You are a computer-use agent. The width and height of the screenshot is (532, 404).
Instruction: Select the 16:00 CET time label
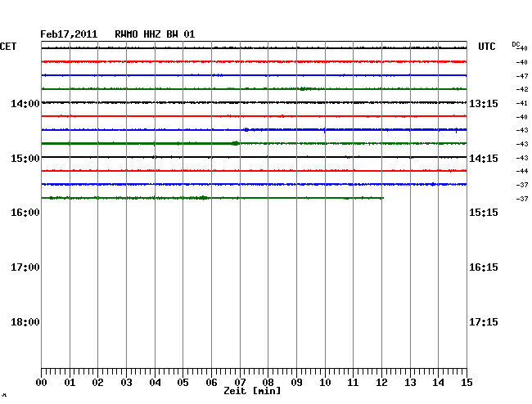25,213
